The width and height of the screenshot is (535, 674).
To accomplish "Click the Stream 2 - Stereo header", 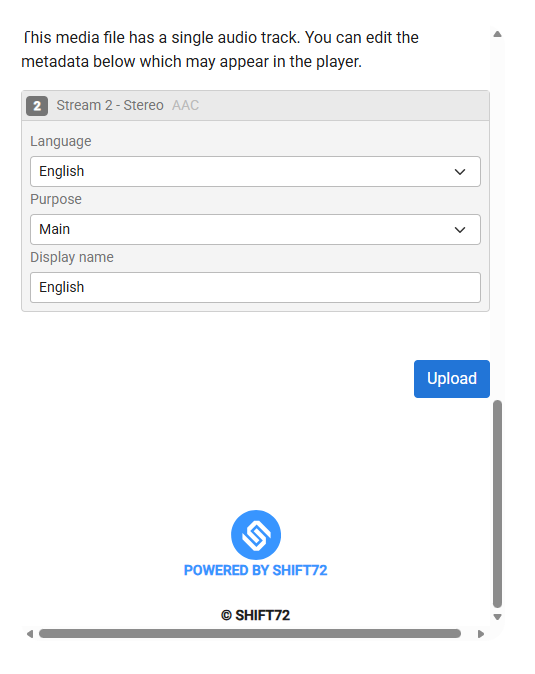I will tap(110, 105).
